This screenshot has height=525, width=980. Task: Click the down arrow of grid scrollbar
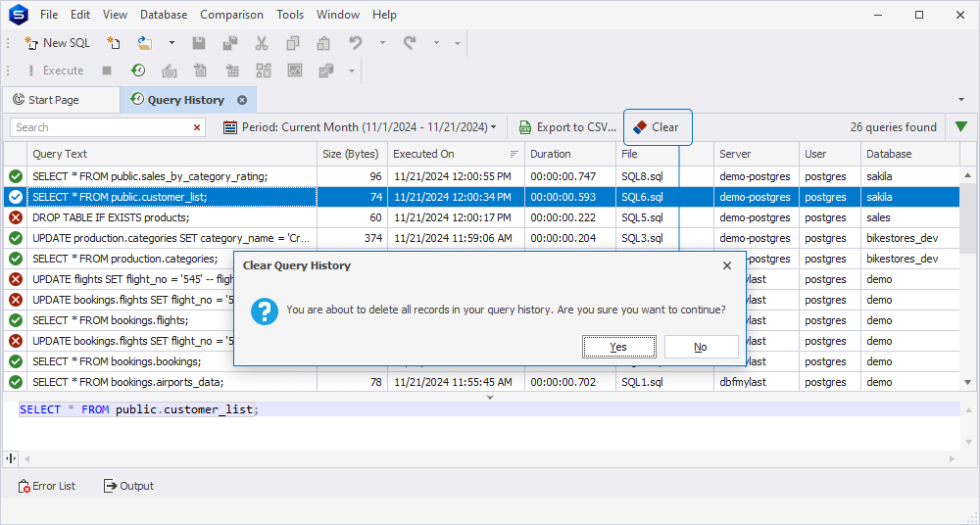click(967, 382)
